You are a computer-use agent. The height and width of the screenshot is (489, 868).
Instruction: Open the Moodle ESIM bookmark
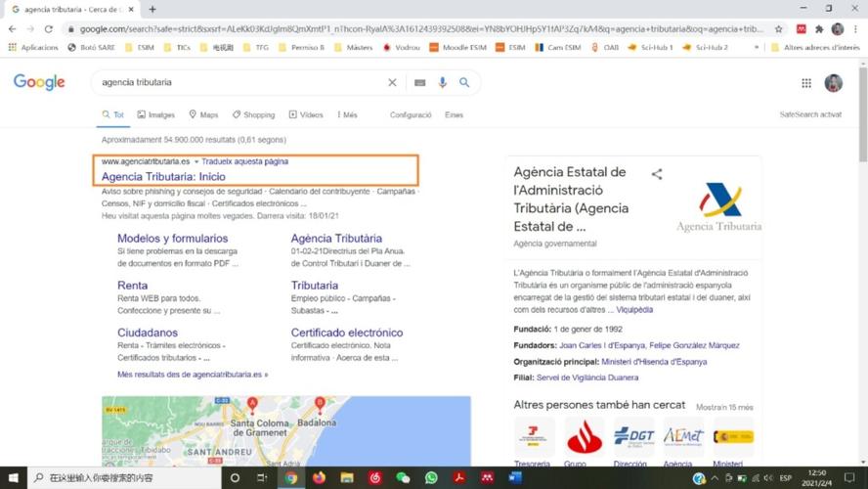click(x=458, y=48)
